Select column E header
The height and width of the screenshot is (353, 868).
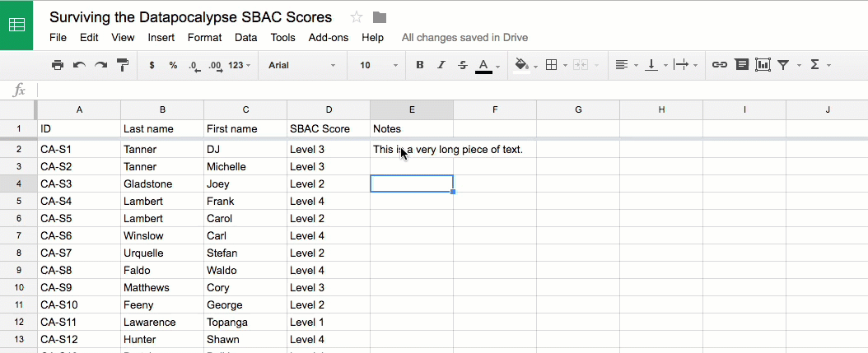(x=412, y=109)
